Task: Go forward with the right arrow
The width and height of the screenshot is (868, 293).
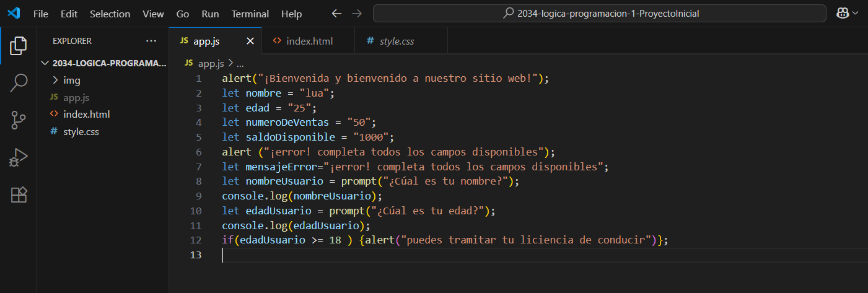Action: 356,13
